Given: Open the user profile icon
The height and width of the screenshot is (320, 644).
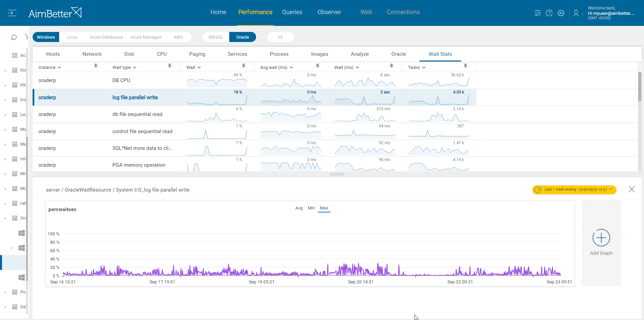Looking at the screenshot, I should coord(576,13).
